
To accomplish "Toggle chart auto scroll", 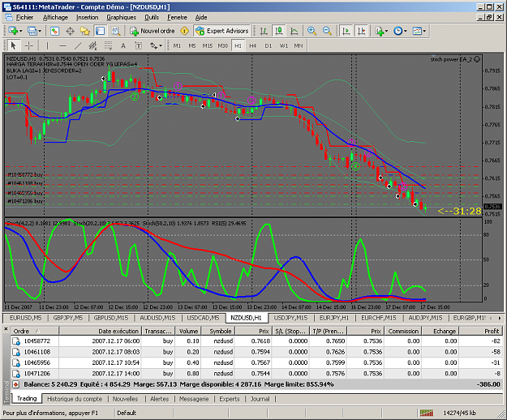I will pyautogui.click(x=346, y=31).
